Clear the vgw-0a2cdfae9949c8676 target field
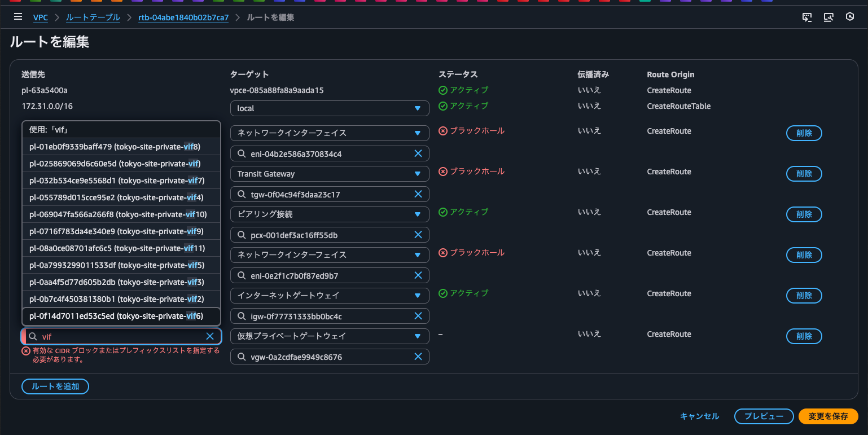 [418, 356]
